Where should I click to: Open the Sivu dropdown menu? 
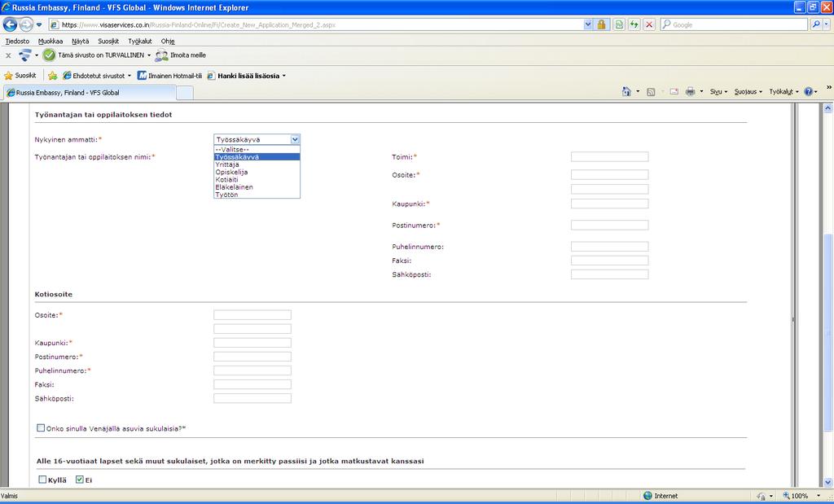tap(718, 92)
